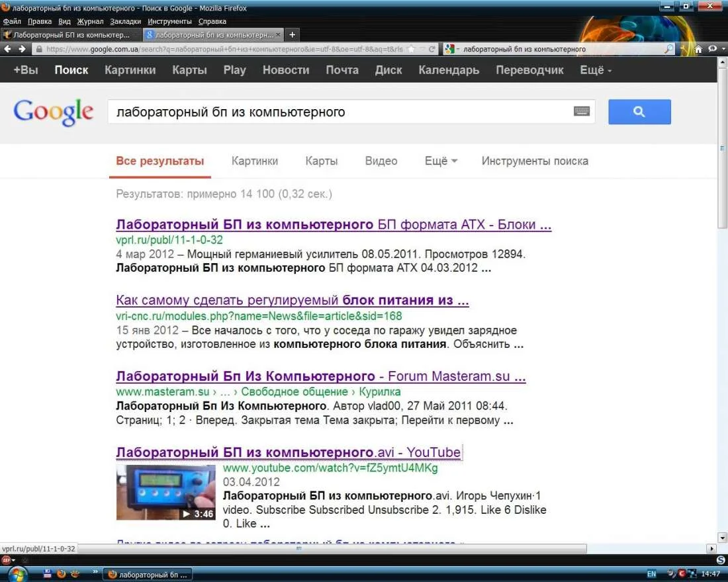Open the clock showing 14:47

[710, 574]
